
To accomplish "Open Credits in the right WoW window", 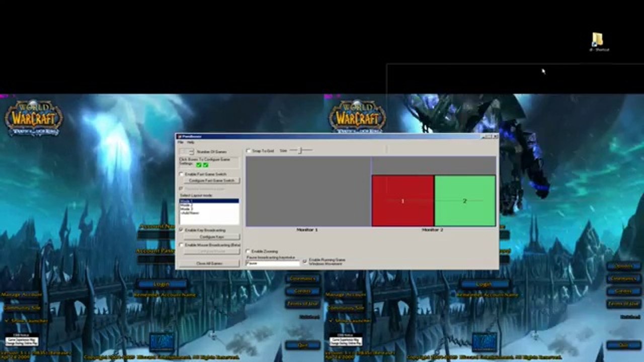I will (623, 291).
